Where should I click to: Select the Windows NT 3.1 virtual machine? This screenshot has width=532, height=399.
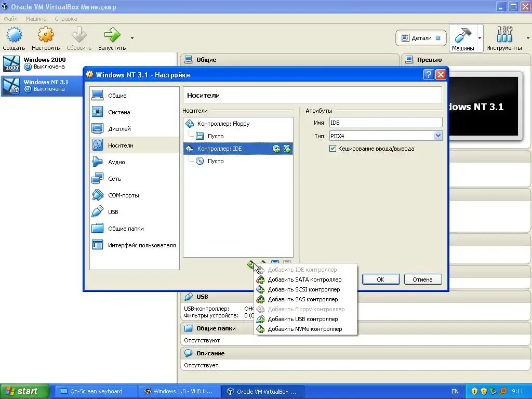click(x=42, y=86)
